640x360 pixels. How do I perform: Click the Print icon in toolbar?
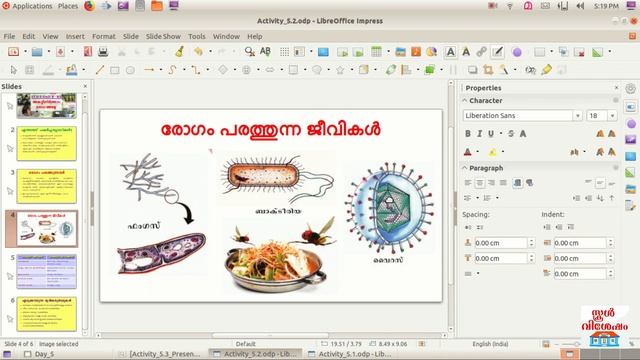tap(103, 52)
